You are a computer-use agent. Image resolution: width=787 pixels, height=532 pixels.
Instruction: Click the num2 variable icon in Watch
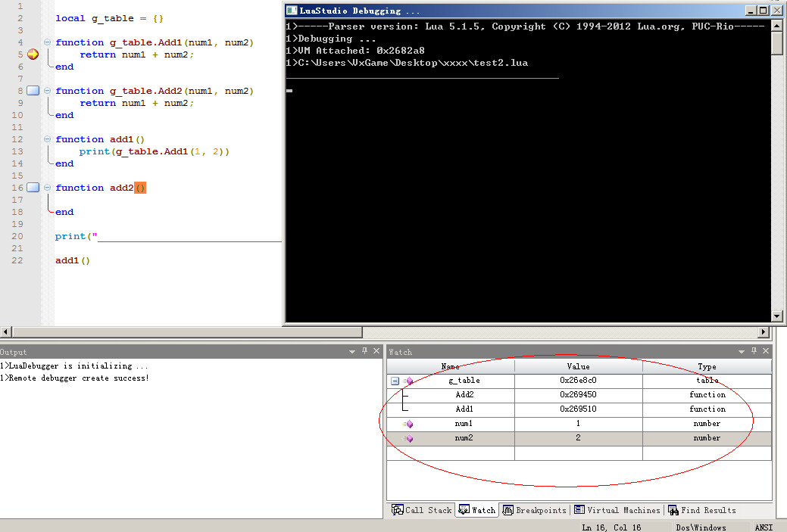(x=408, y=439)
